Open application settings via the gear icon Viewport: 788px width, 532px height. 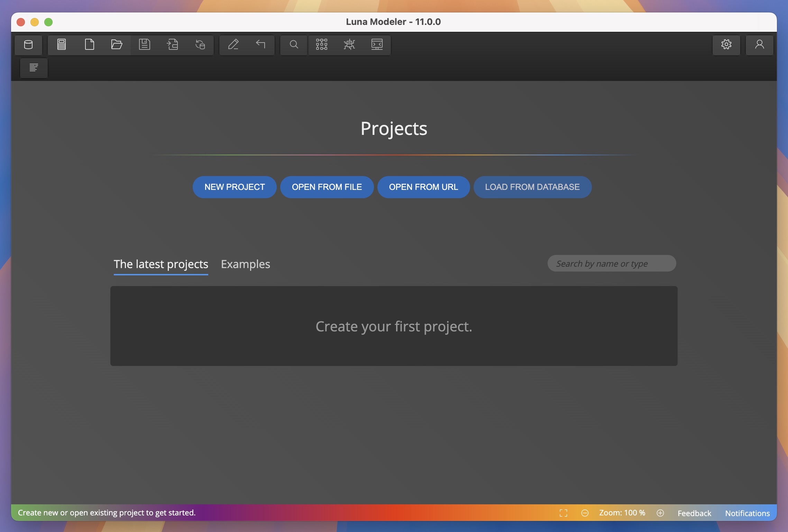click(x=726, y=45)
